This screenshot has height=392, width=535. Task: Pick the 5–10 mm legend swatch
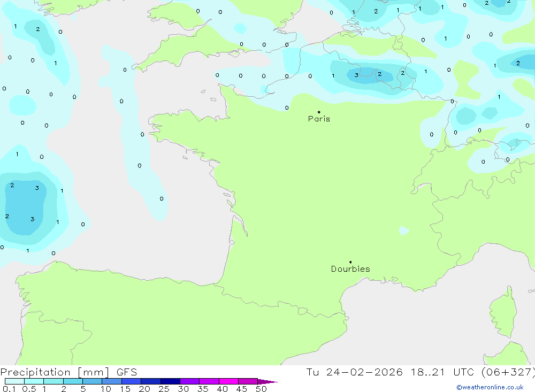tap(93, 381)
